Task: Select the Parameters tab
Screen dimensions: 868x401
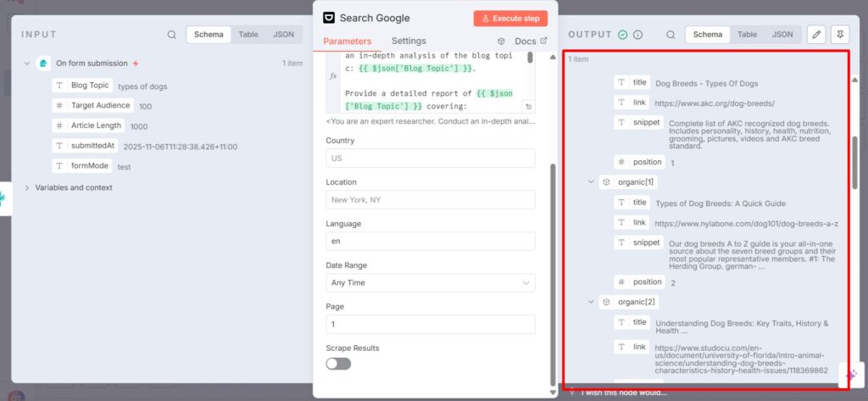Action: tap(348, 41)
